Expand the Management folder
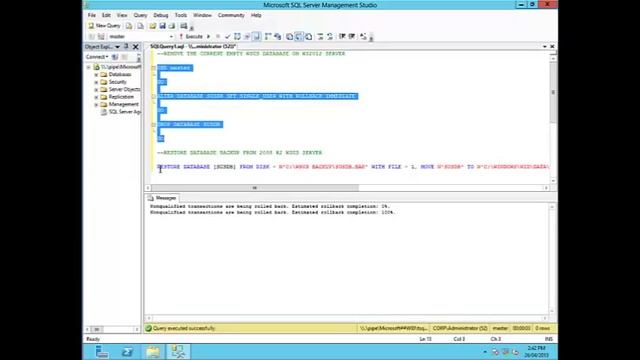 coord(96,104)
